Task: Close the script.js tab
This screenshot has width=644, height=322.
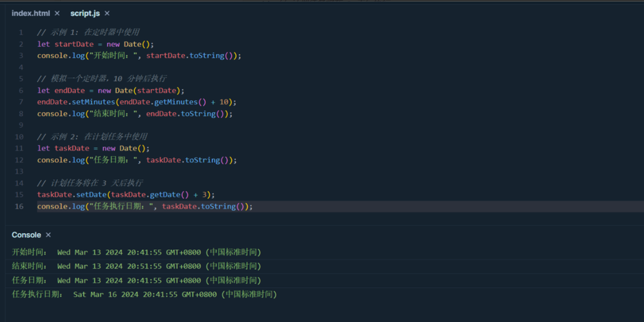Action: click(107, 13)
